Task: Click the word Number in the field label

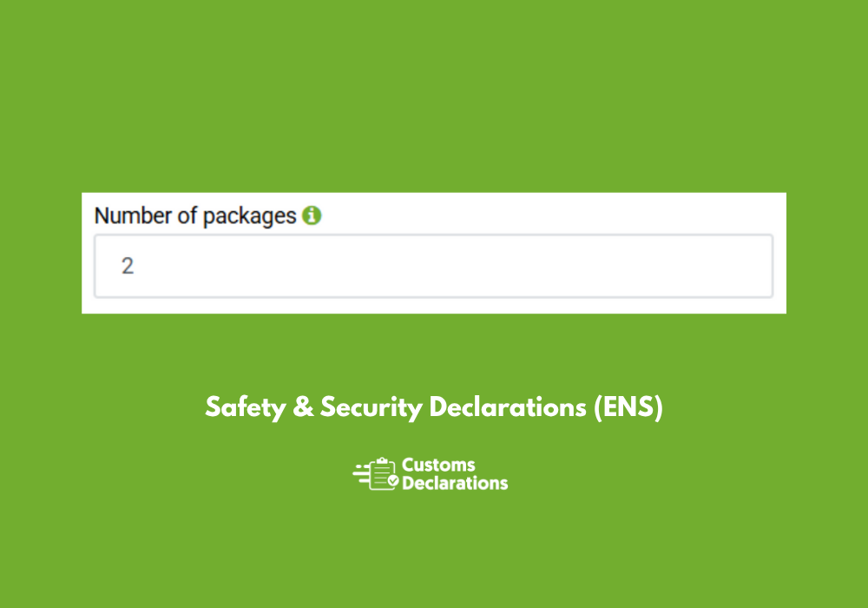Action: pyautogui.click(x=133, y=215)
